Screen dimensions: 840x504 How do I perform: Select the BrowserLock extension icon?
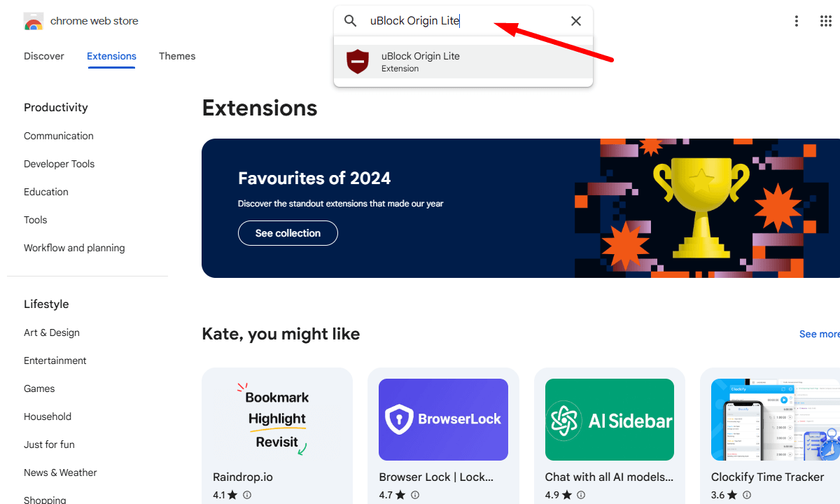pyautogui.click(x=443, y=419)
